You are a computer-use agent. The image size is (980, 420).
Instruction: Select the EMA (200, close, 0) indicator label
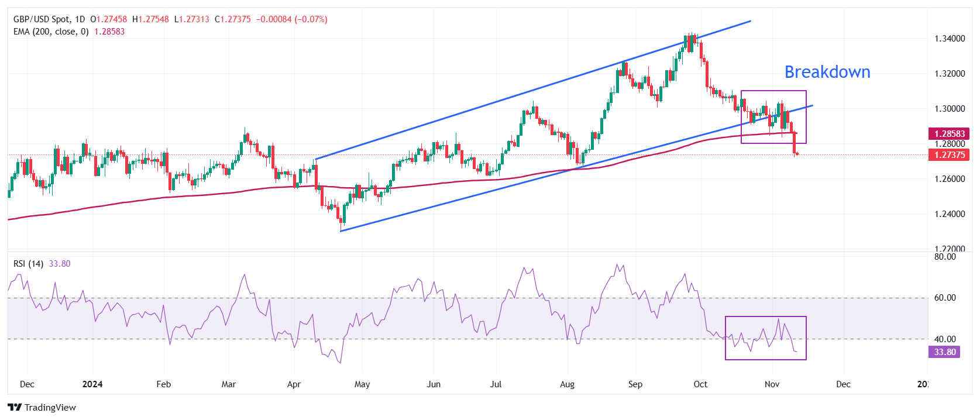pos(51,32)
